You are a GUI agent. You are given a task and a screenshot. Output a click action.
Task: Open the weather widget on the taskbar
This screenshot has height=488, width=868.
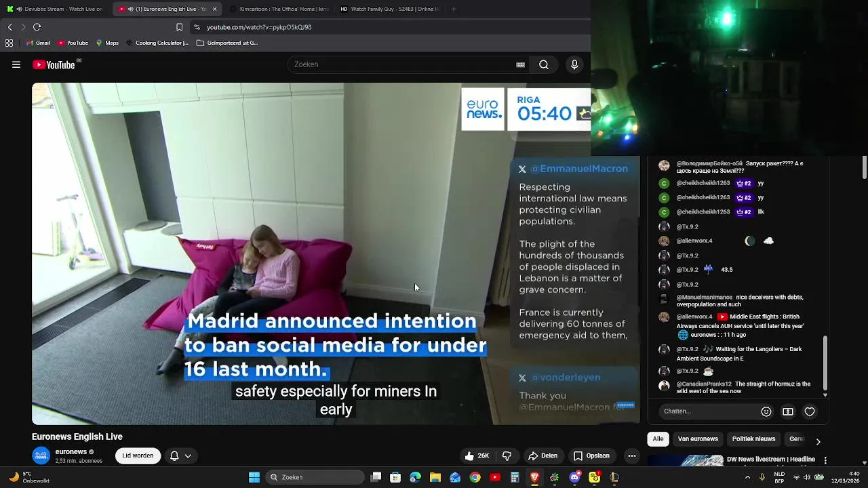click(28, 477)
